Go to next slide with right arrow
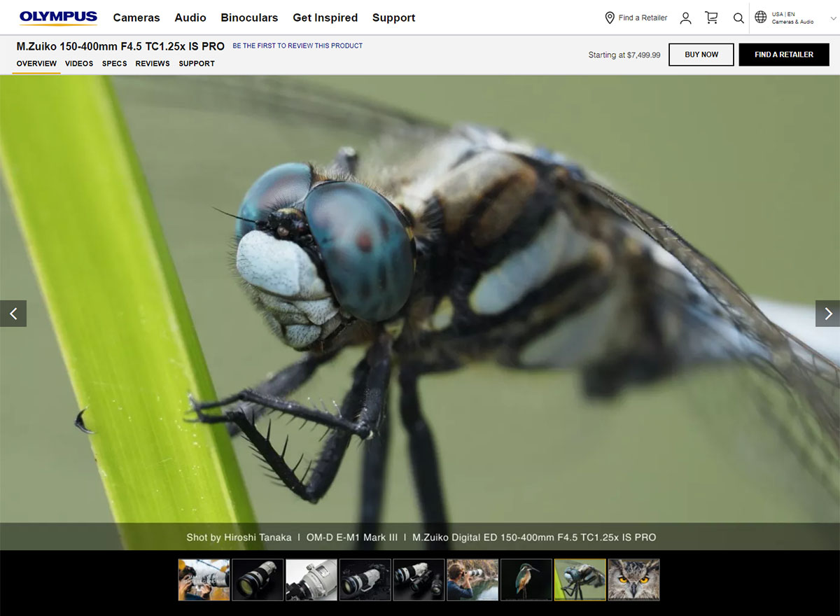Viewport: 840px width, 616px height. (827, 314)
